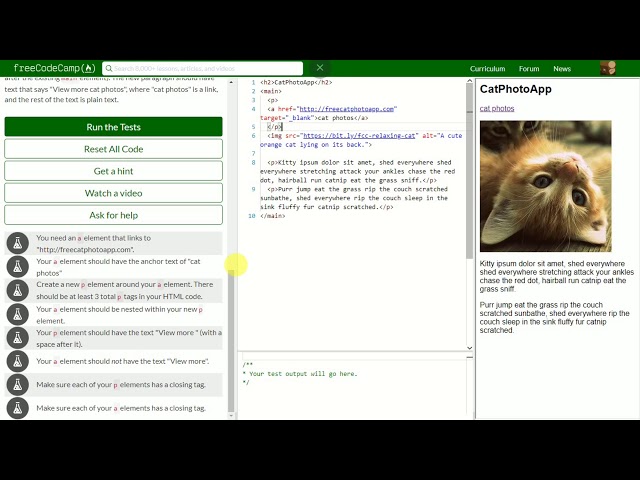Open the Curriculum menu item
The image size is (640, 480).
(487, 69)
